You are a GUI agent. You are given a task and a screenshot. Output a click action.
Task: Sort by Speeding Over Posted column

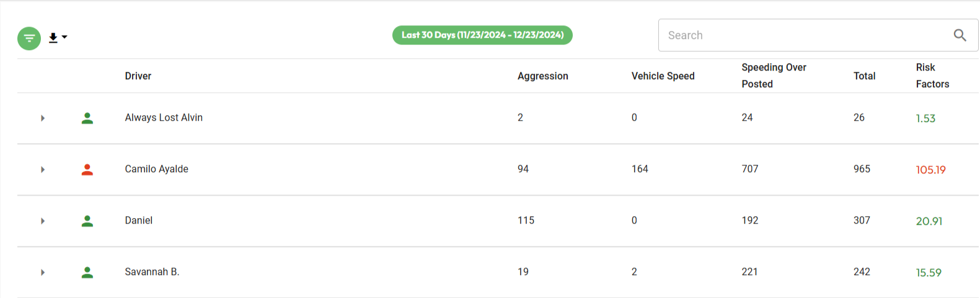[x=774, y=76]
